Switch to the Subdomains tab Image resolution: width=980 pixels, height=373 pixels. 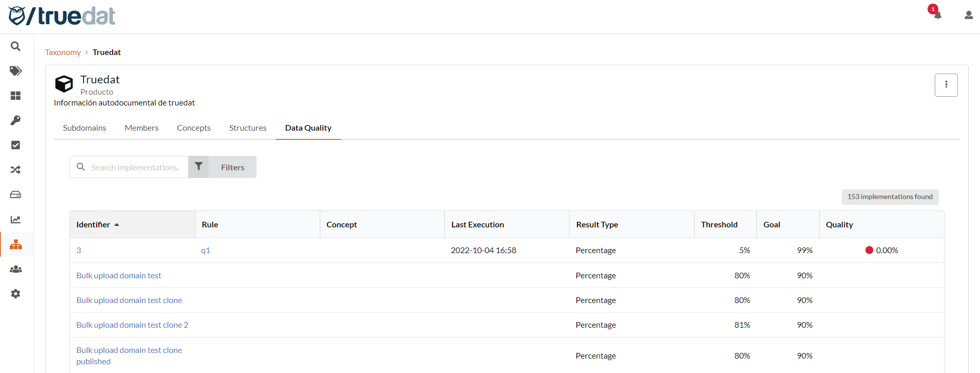click(x=85, y=128)
